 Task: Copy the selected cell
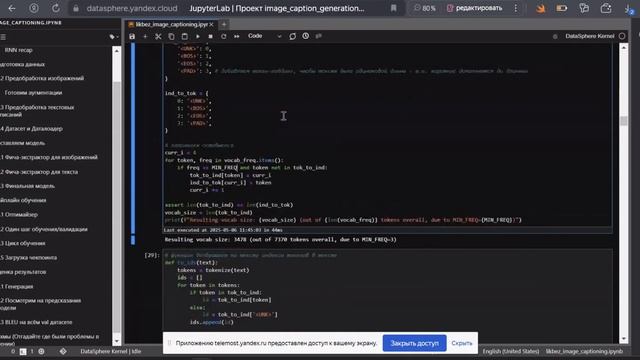pos(171,36)
